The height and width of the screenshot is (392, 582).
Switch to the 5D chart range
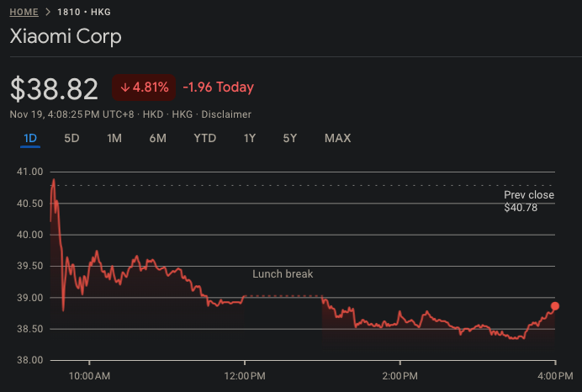tap(71, 138)
